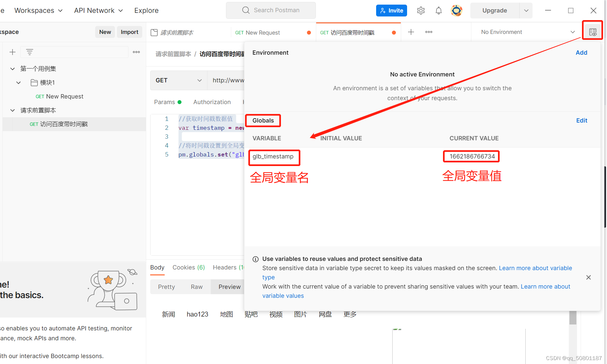
Task: Open the Upgrade dropdown arrow
Action: click(526, 11)
